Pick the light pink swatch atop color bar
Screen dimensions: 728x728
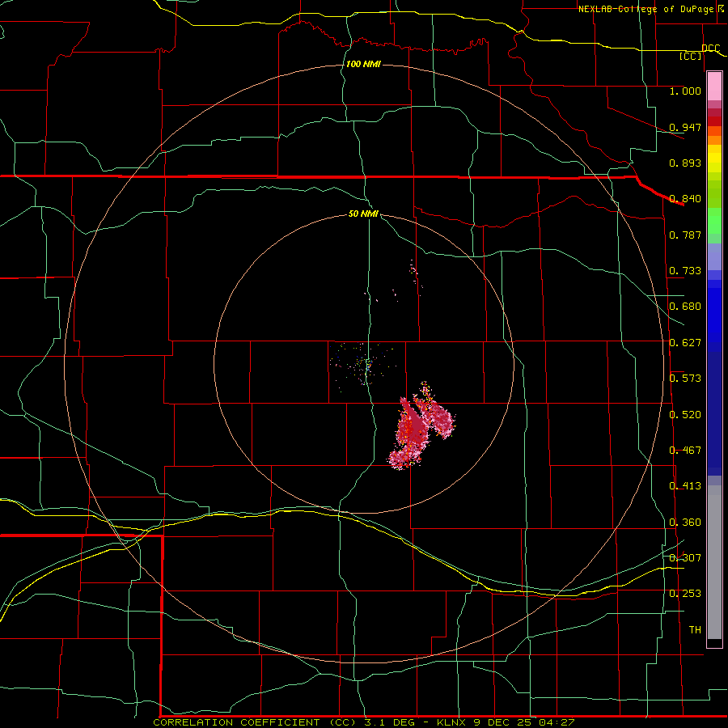[714, 87]
